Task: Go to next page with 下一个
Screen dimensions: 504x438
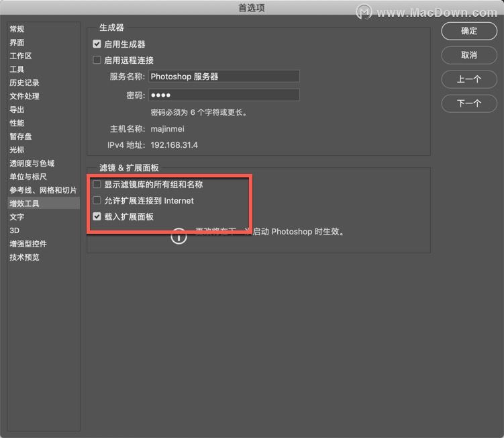Action: [469, 103]
